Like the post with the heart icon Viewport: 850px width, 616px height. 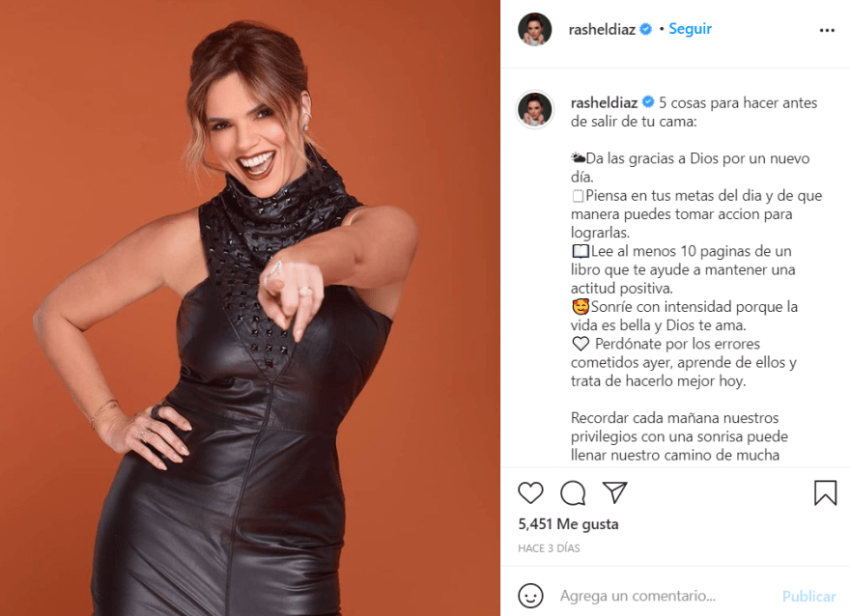click(530, 492)
